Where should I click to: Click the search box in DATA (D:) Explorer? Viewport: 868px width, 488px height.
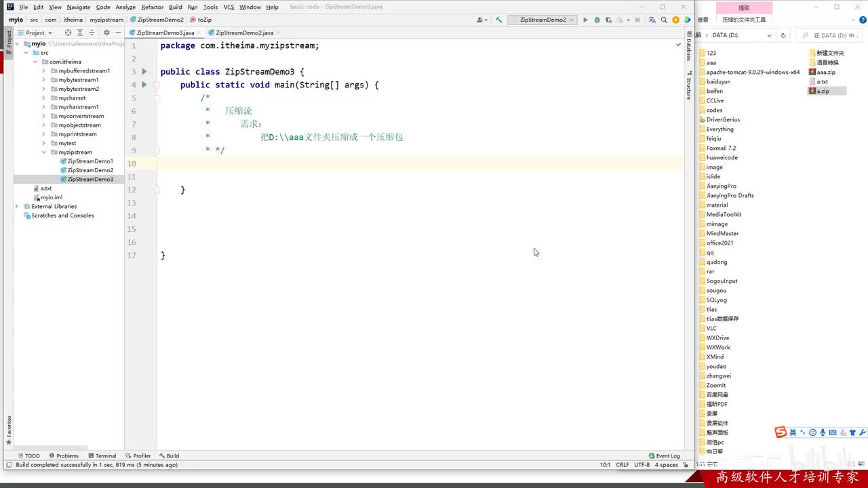(831, 35)
